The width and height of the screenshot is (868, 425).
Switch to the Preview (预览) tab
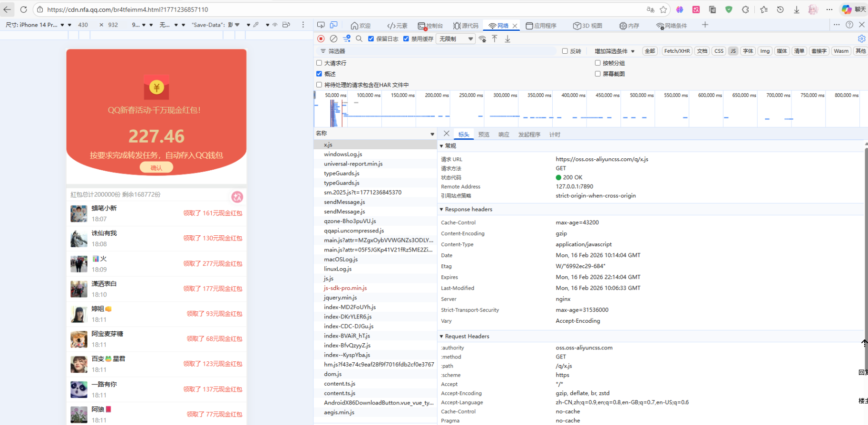click(484, 135)
